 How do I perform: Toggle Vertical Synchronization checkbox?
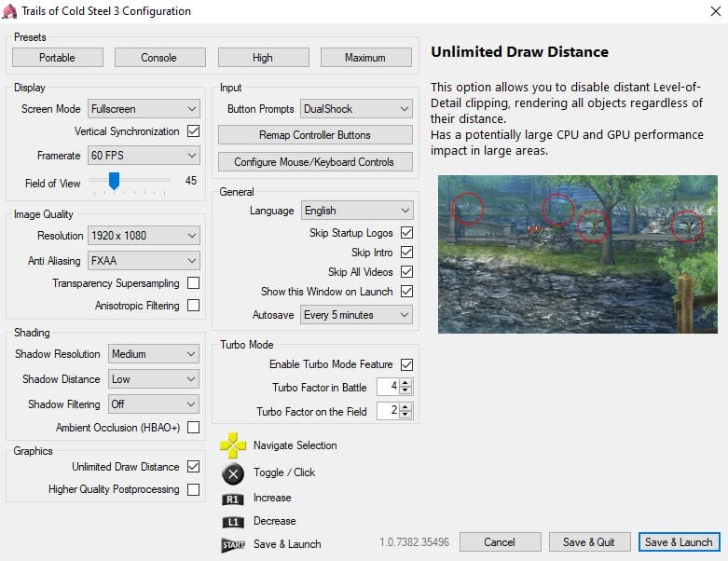194,131
